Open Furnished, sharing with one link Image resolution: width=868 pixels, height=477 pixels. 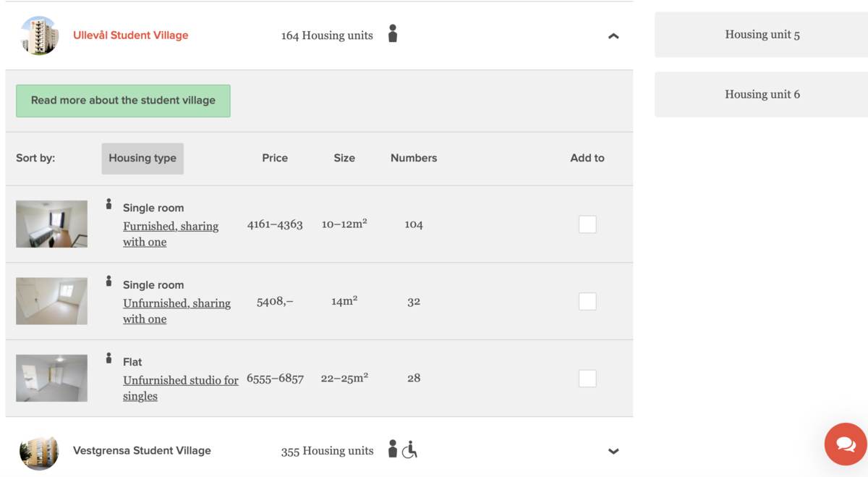click(171, 234)
